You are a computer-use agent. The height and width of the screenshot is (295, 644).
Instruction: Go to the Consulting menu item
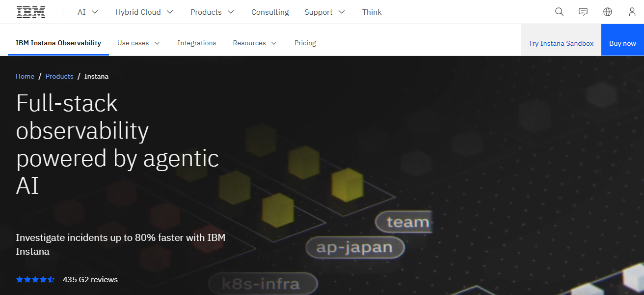[x=270, y=12]
